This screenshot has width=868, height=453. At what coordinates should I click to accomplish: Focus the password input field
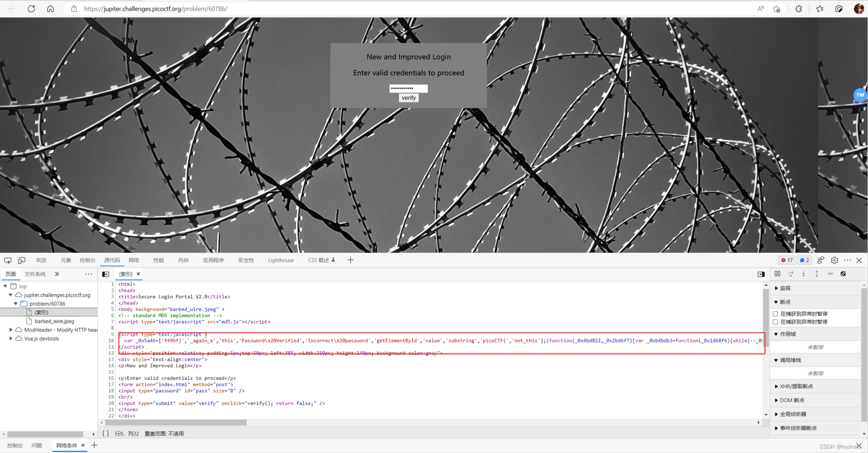409,88
